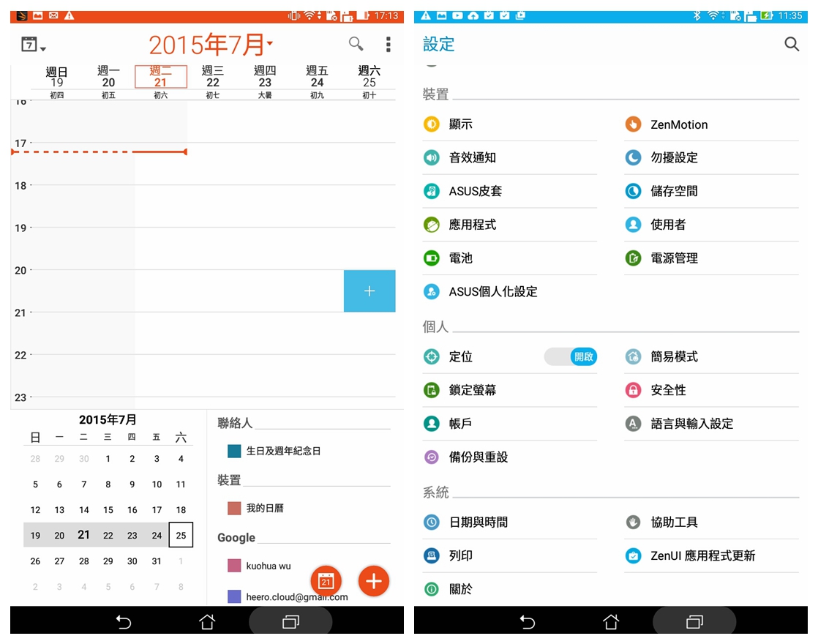Open 協助工具 accessibility settings

712,522
